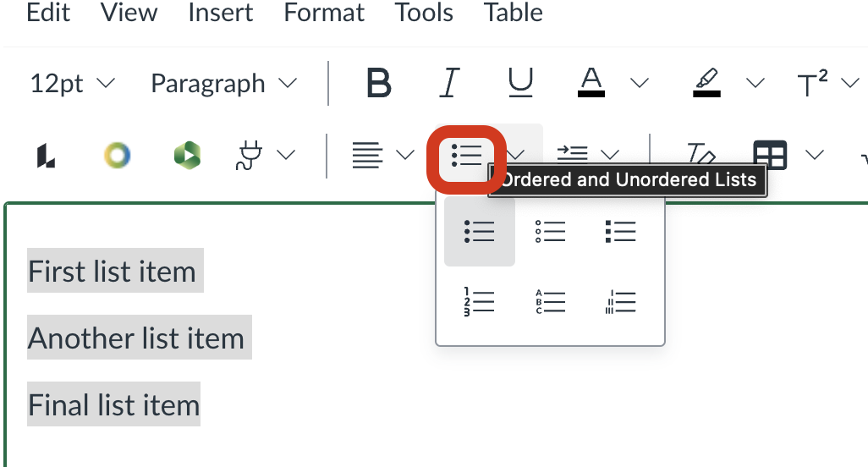This screenshot has width=868, height=467.
Task: Click the clear formatting icon
Action: (700, 155)
